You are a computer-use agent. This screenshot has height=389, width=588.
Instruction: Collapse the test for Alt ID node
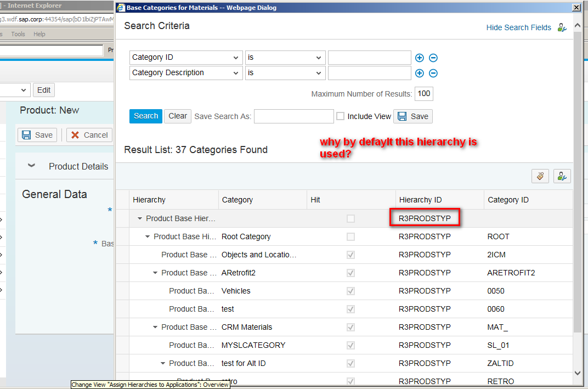point(163,363)
